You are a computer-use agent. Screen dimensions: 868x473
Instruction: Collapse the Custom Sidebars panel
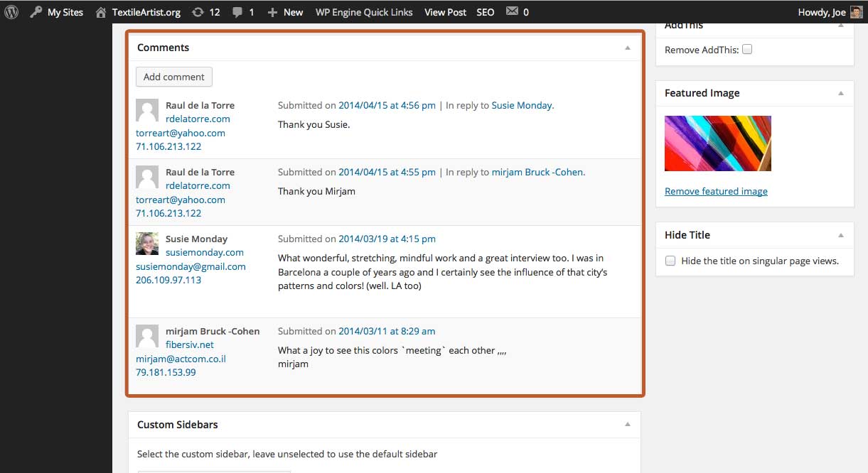[x=628, y=425]
